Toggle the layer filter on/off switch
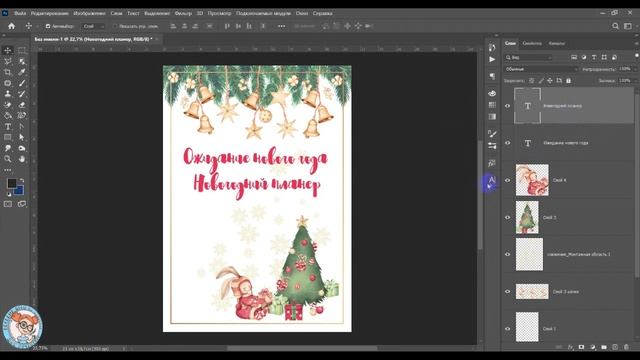Image resolution: width=640 pixels, height=360 pixels. pos(637,56)
